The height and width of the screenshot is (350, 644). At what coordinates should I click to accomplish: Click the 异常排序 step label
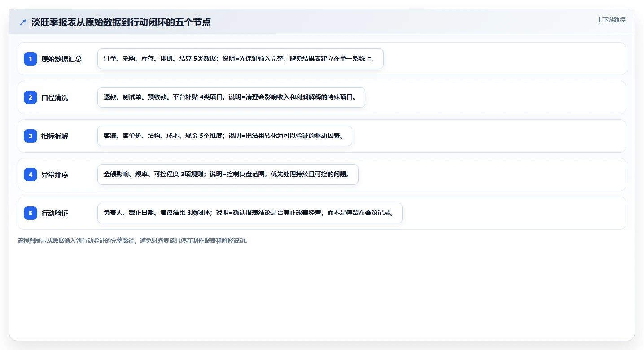click(55, 175)
